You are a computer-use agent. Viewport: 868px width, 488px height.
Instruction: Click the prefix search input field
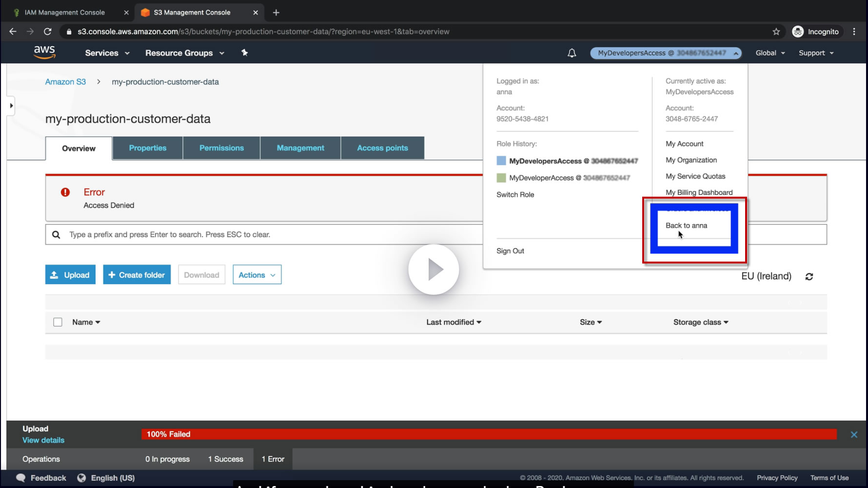pos(436,235)
